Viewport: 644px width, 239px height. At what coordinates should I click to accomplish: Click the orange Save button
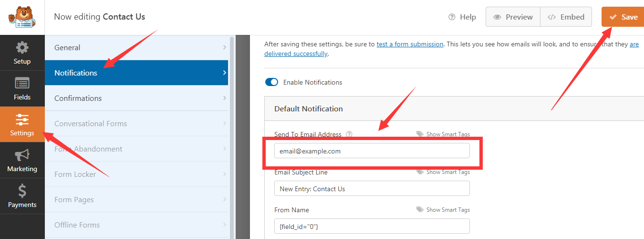[623, 17]
